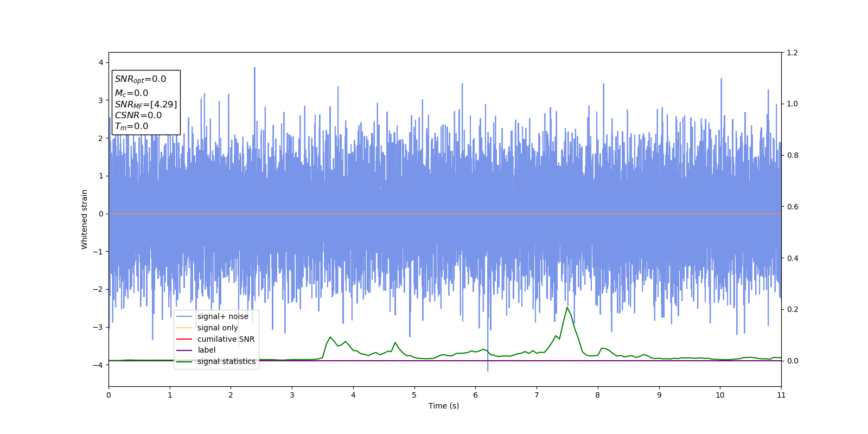Click the green signal statistics peak near 7.5 s
Image resolution: width=868 pixels, height=434 pixels.
pyautogui.click(x=567, y=308)
